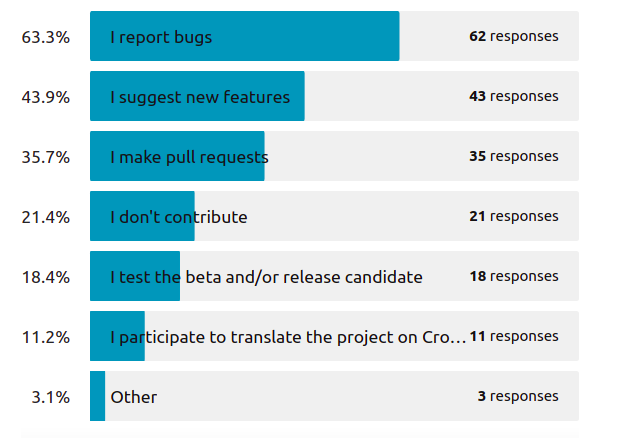Click the 21.4% percentage label
Screen dimensions: 626x438
tap(46, 217)
